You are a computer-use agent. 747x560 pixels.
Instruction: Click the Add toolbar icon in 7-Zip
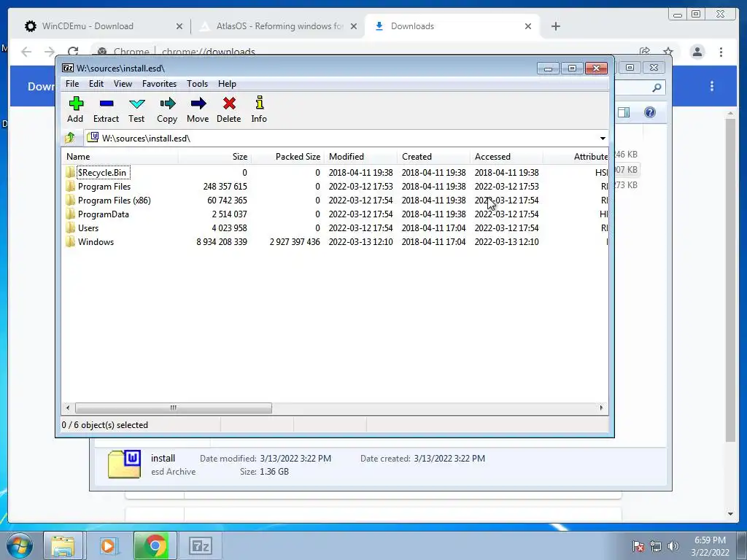click(x=76, y=104)
